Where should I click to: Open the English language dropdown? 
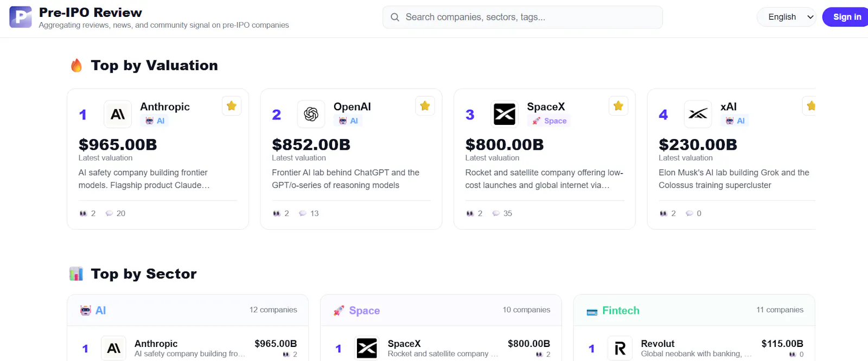pos(787,17)
